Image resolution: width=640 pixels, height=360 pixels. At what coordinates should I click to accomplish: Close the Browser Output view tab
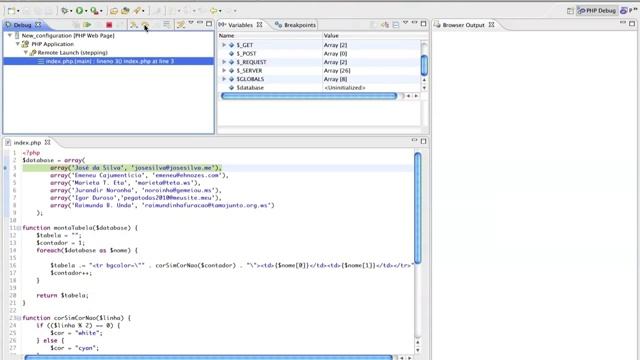coord(491,24)
